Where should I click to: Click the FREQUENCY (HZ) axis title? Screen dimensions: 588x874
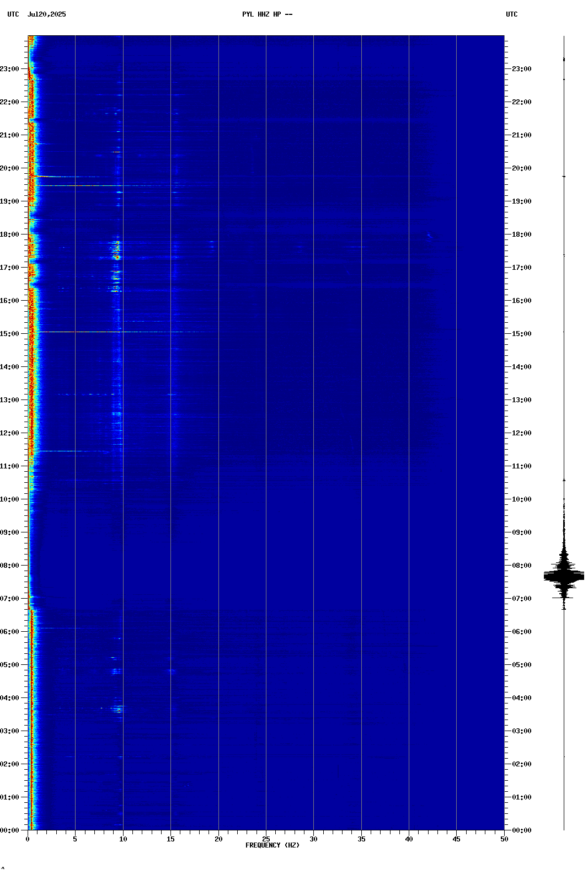(272, 845)
